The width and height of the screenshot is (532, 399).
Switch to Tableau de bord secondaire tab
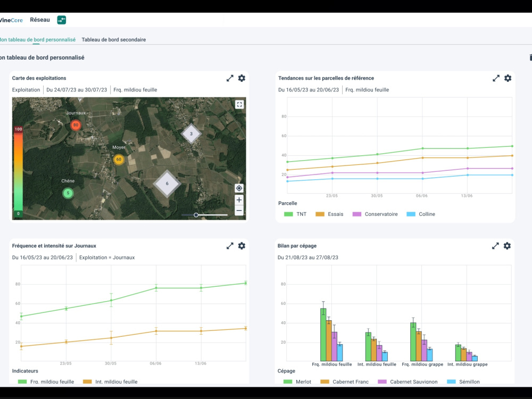[x=114, y=40]
